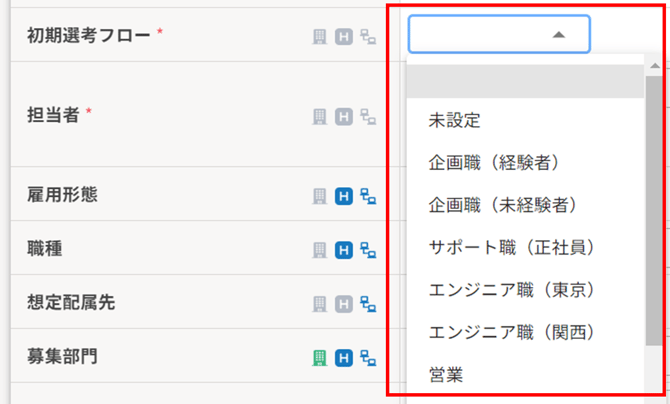Click the H icon in 初期選考フロー row
The width and height of the screenshot is (670, 404).
coord(344,37)
